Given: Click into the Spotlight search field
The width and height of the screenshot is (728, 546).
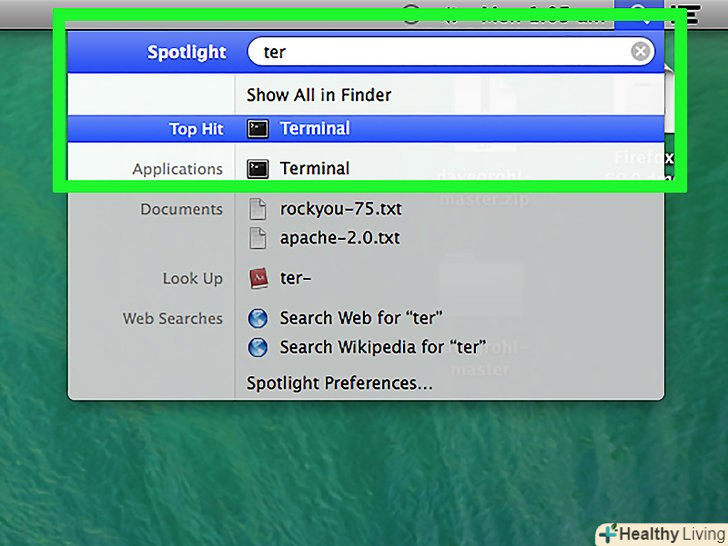Looking at the screenshot, I should [x=451, y=52].
